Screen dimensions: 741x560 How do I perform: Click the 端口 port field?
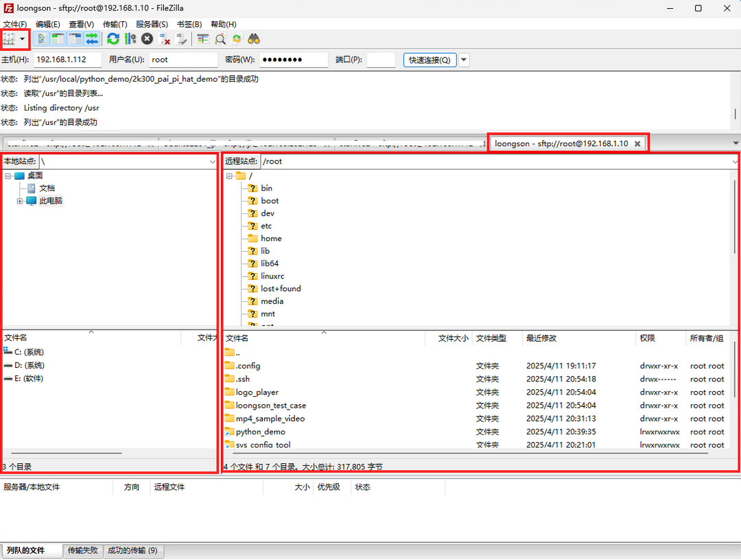[381, 60]
